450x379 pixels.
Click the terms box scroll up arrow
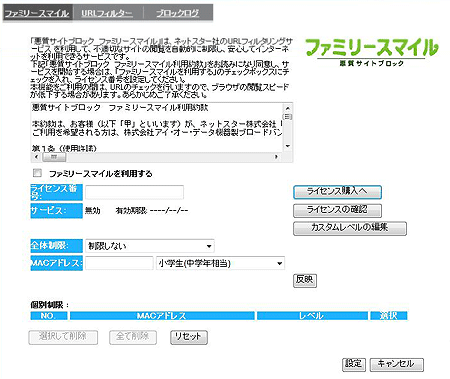coord(288,108)
